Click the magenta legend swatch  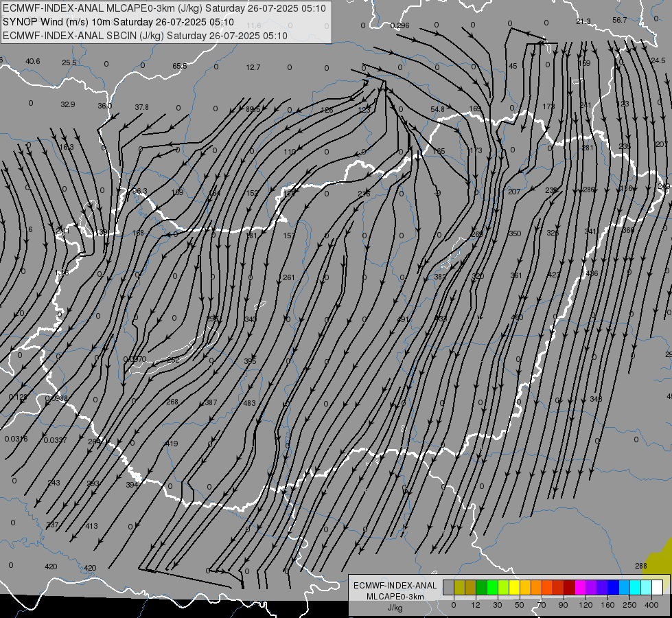(x=580, y=587)
